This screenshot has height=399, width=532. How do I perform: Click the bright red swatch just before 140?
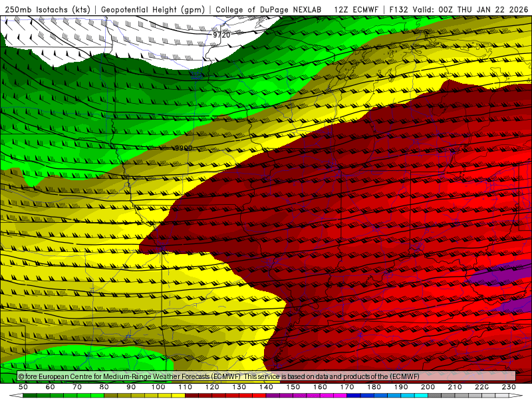tap(259, 396)
